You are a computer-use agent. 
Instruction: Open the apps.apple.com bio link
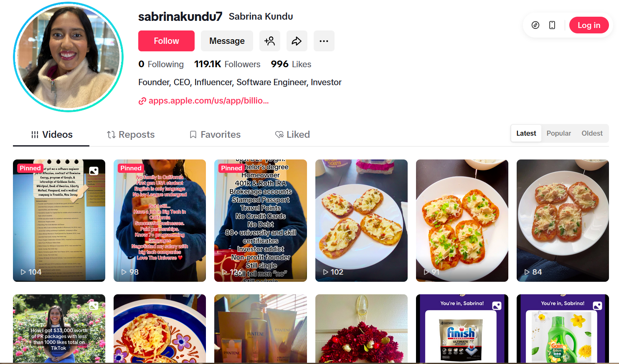pyautogui.click(x=208, y=101)
